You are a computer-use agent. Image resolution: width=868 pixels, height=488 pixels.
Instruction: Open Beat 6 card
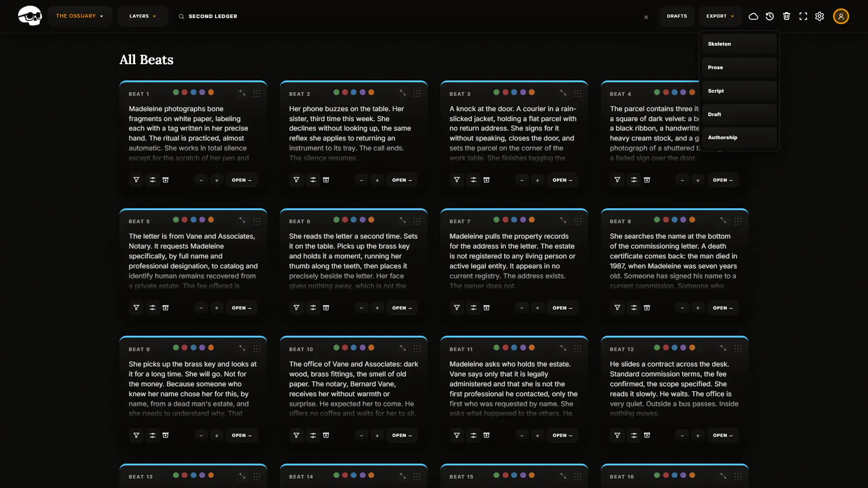click(x=402, y=308)
